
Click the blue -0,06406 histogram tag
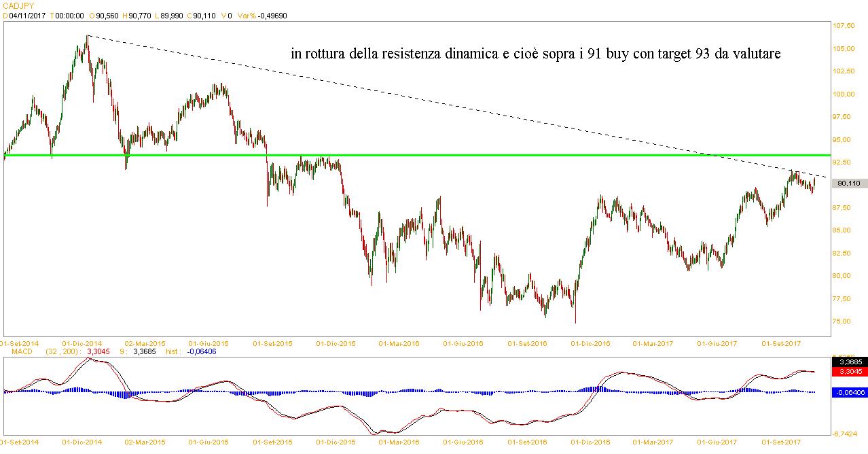point(848,392)
